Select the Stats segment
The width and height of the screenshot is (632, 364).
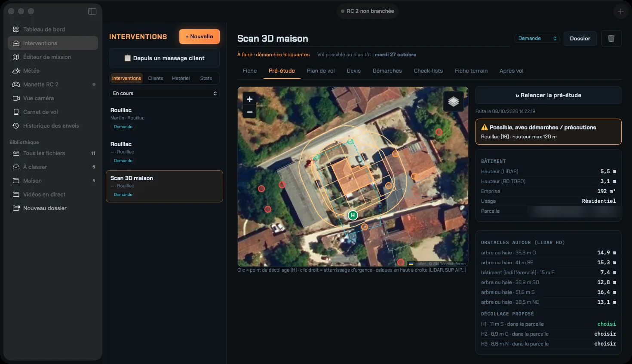[206, 78]
